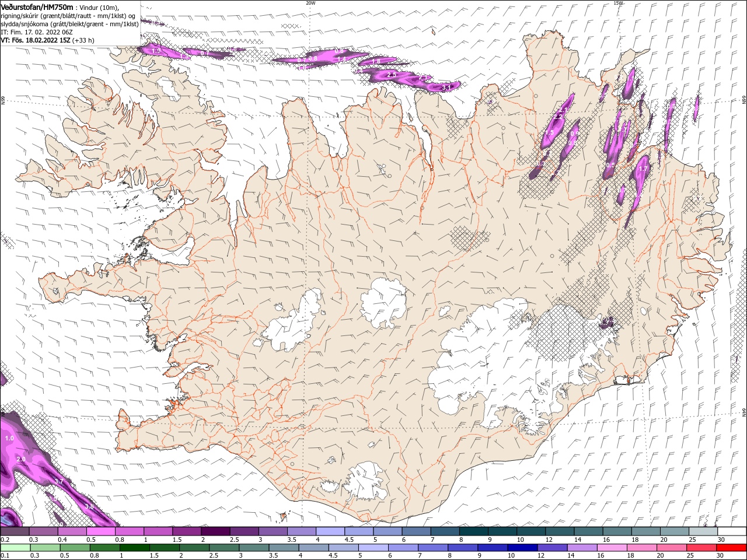Click the 'slydda/snjókoma' text in the header
The image size is (747, 560).
[25, 24]
